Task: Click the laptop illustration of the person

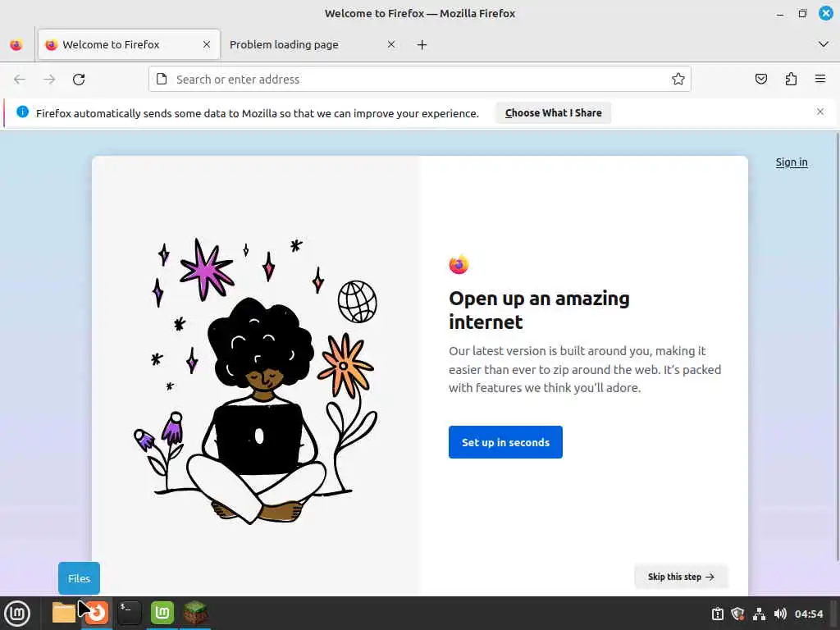Action: (258, 438)
